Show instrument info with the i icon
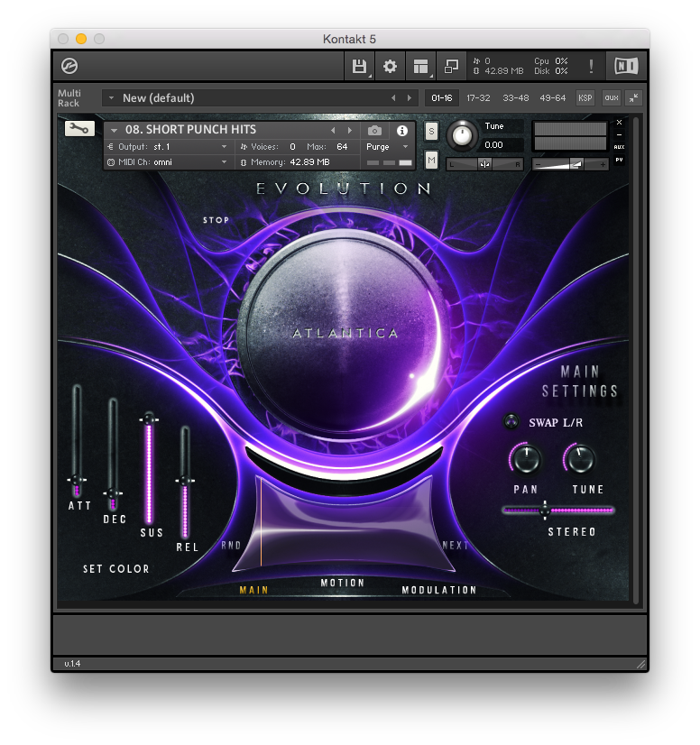This screenshot has height=745, width=700. 402,131
